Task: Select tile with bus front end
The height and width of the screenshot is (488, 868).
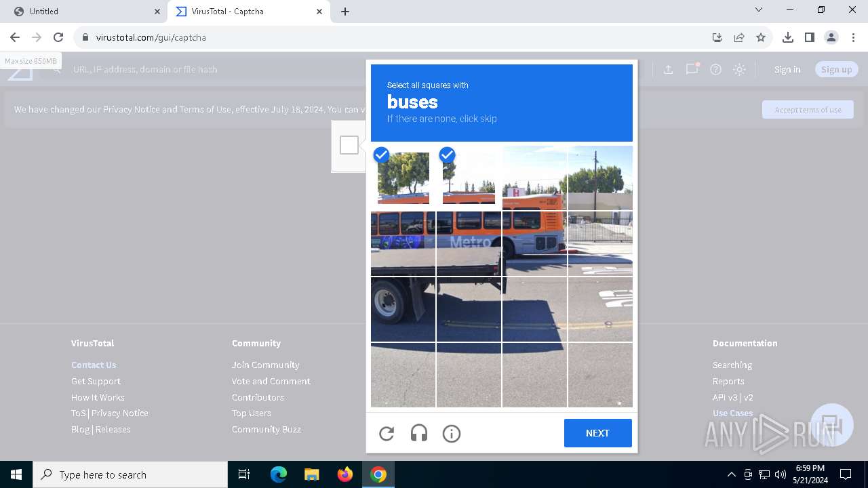Action: 534,243
